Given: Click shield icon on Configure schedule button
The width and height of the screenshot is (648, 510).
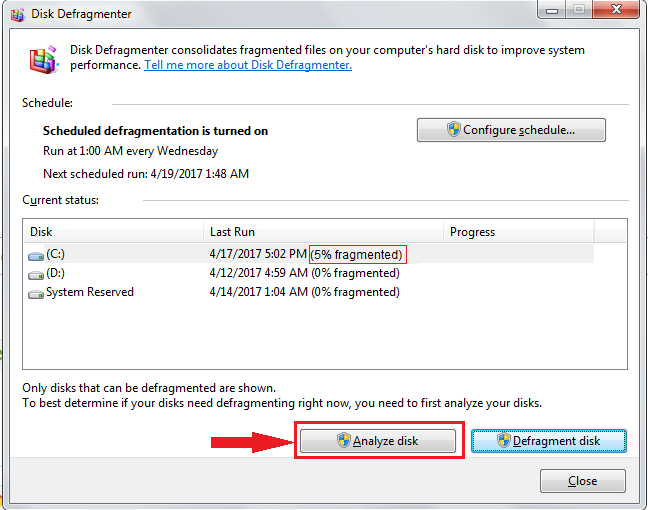Looking at the screenshot, I should (x=453, y=130).
